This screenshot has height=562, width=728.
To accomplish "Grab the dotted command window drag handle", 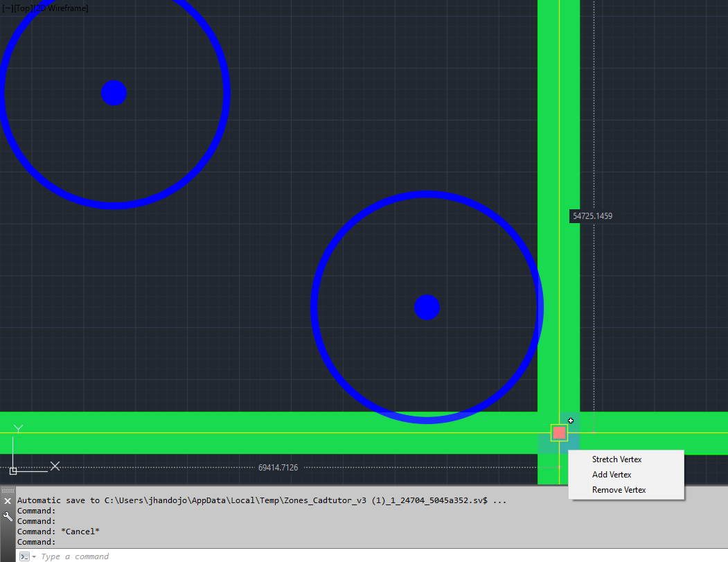I will click(8, 491).
